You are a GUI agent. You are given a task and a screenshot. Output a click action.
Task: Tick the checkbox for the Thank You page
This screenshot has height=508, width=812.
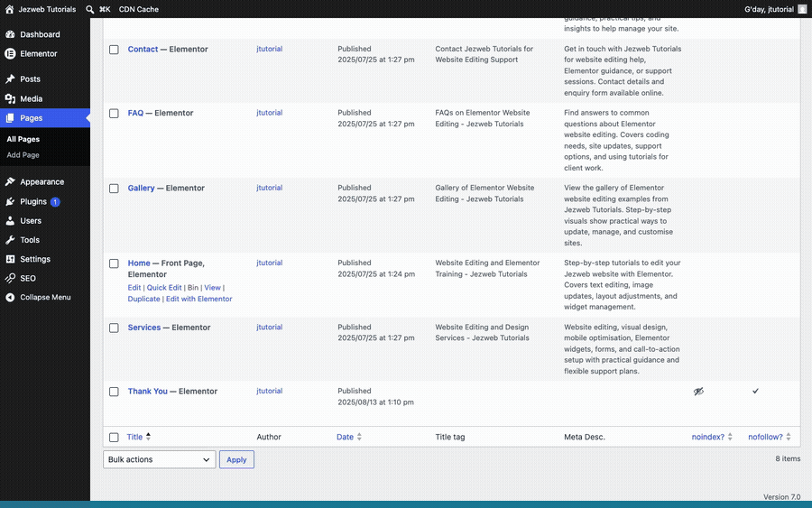tap(114, 392)
